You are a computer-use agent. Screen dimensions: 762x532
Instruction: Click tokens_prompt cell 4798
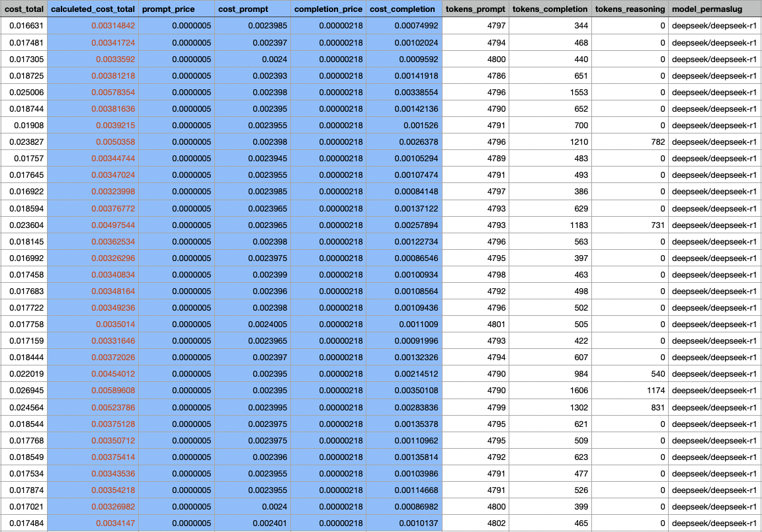pyautogui.click(x=476, y=275)
